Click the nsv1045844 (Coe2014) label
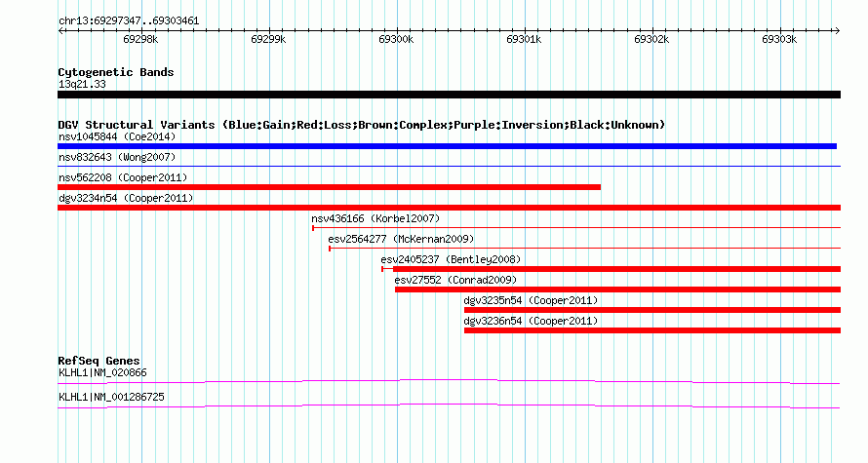 tap(117, 136)
